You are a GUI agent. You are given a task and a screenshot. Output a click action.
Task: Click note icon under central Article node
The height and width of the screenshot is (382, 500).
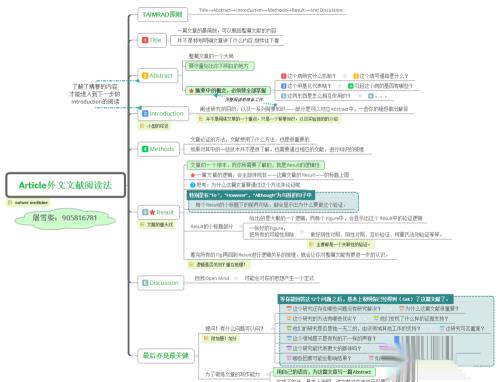tap(10, 203)
